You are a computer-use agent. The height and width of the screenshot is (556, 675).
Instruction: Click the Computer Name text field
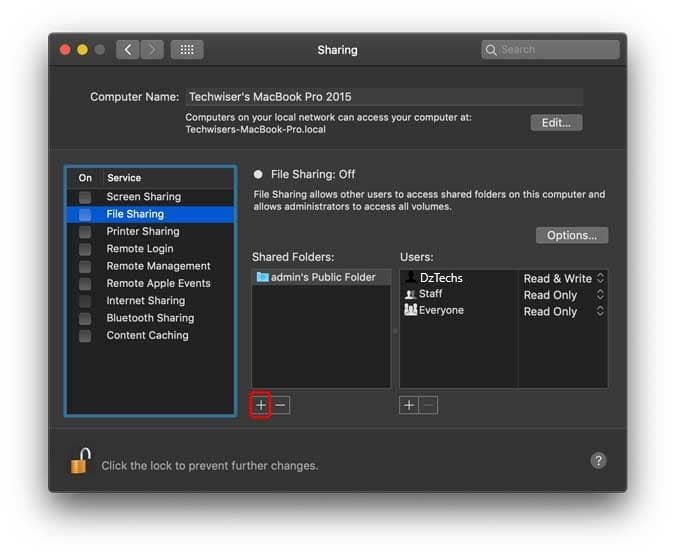(384, 97)
